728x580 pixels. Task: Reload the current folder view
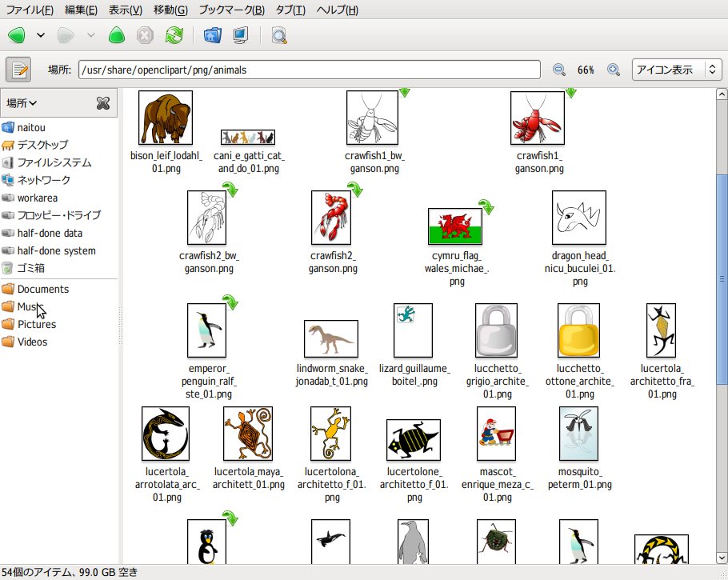coord(174,35)
